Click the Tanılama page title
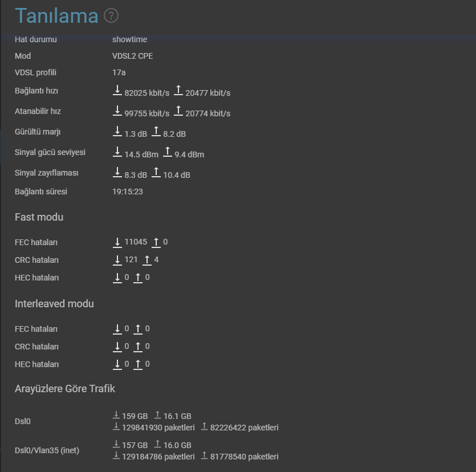Image resolution: width=476 pixels, height=472 pixels. point(56,16)
